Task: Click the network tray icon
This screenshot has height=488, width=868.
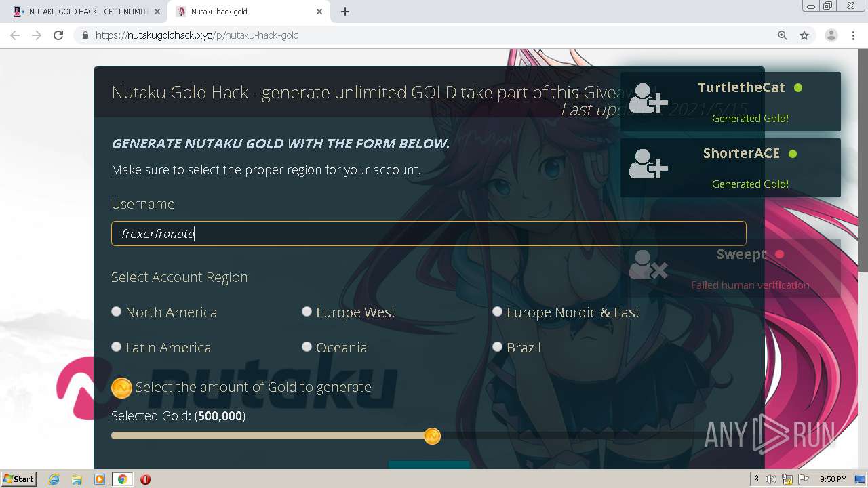Action: tap(787, 479)
